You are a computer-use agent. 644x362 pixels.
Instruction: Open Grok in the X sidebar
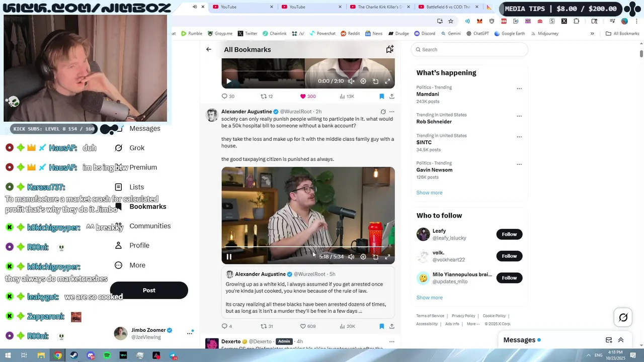click(130, 148)
